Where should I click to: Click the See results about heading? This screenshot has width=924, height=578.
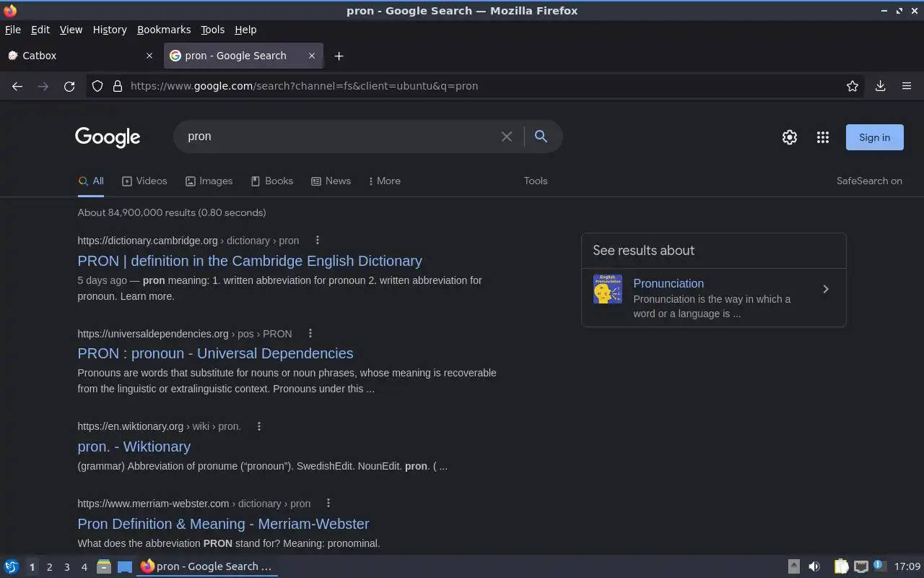point(643,251)
